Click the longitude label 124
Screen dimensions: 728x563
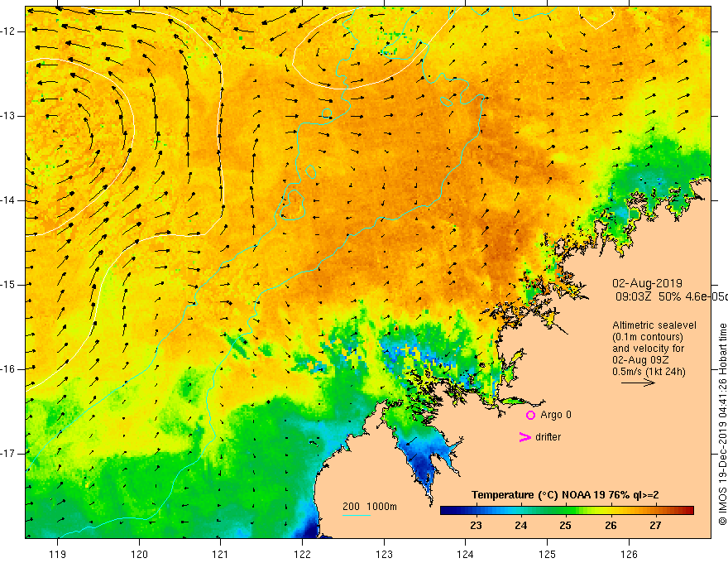click(466, 554)
